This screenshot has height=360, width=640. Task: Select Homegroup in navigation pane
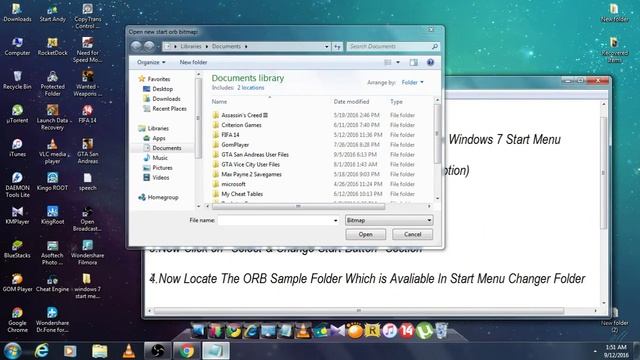point(158,198)
